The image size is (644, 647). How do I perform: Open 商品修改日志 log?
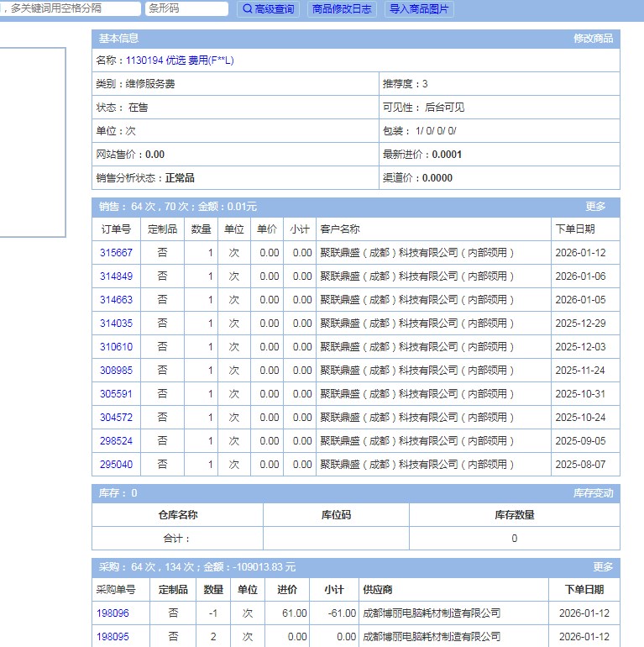point(342,9)
